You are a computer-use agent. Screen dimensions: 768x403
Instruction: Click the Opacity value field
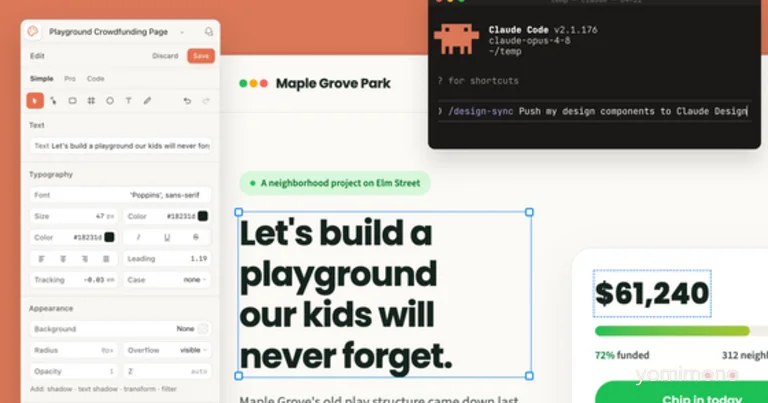[73, 371]
